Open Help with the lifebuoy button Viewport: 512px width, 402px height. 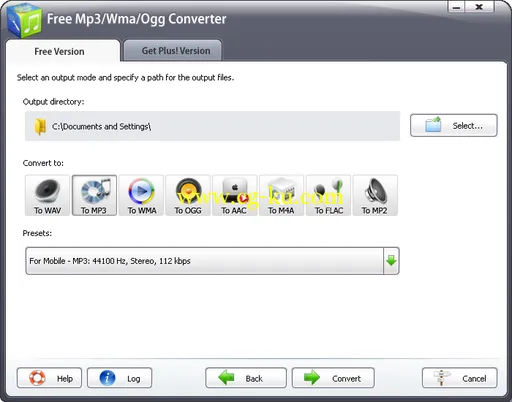click(x=49, y=378)
